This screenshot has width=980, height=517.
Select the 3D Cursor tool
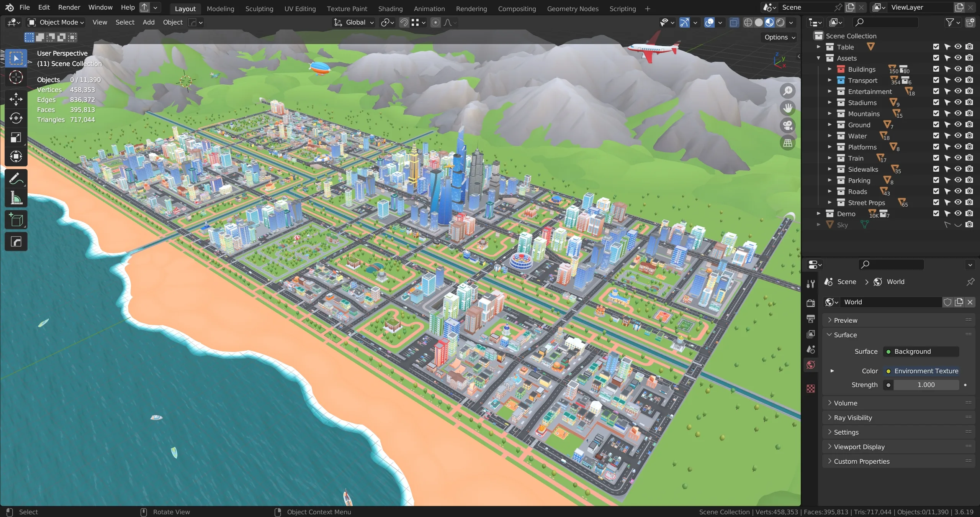point(16,77)
